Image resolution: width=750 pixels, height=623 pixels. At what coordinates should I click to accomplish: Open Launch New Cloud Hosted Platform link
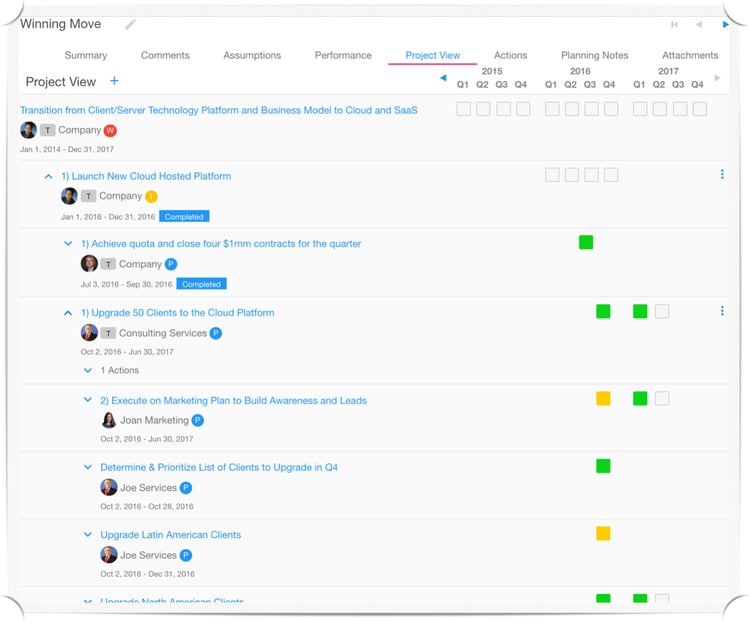click(x=146, y=176)
